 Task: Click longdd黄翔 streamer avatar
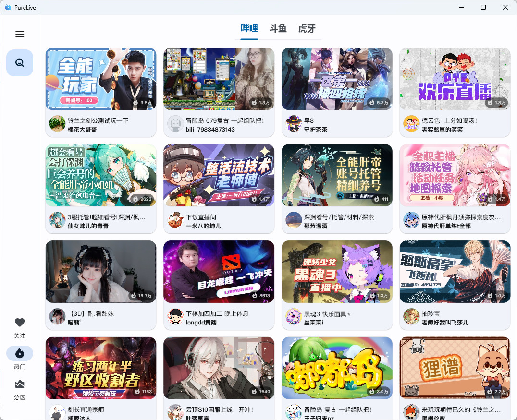coord(175,317)
